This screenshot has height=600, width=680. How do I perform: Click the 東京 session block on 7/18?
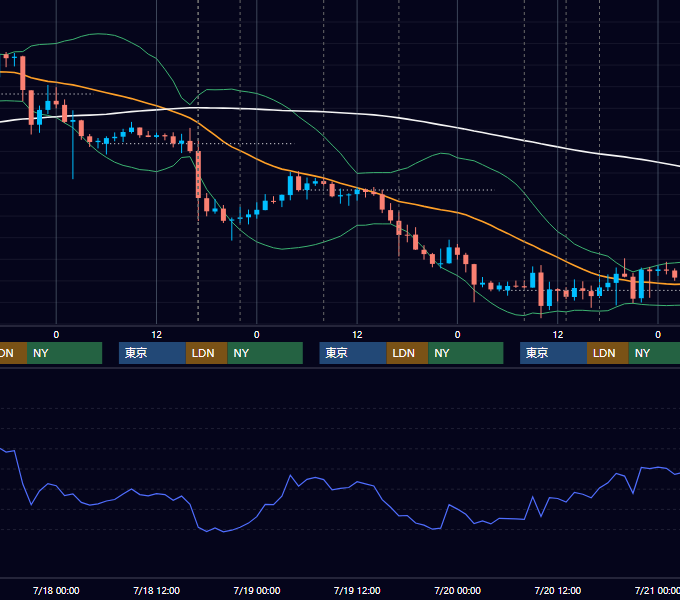point(152,353)
